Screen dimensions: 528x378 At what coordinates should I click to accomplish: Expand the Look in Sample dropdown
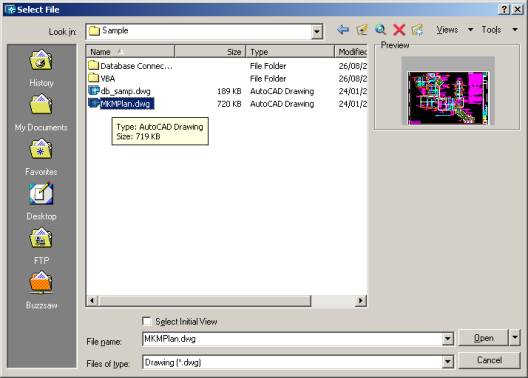316,32
